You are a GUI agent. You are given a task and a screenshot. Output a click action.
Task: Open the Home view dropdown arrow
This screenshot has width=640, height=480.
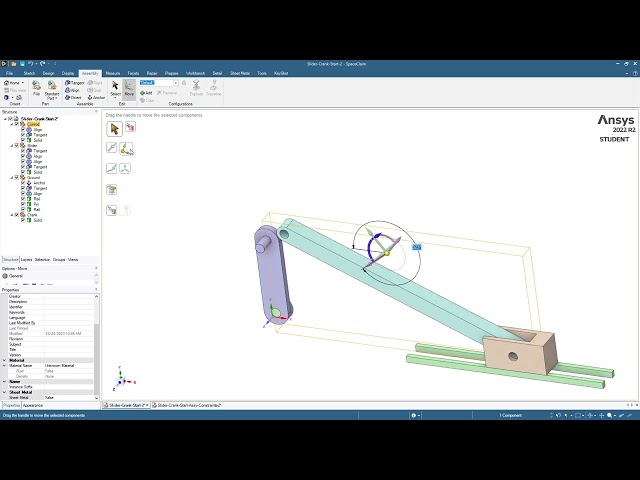23,83
